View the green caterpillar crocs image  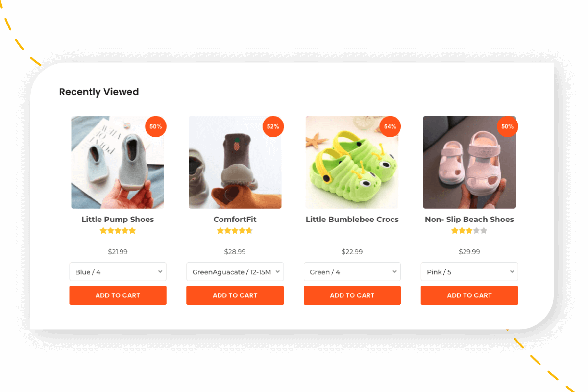coord(352,162)
